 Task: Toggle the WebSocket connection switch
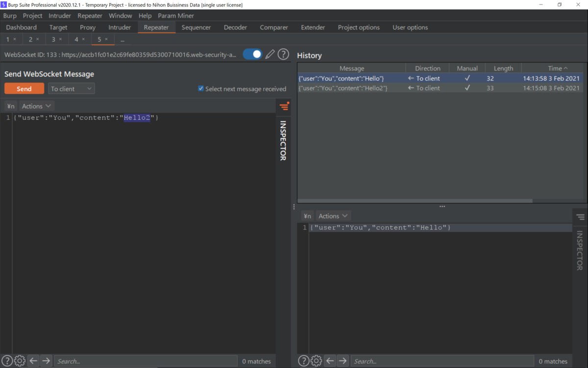tap(252, 54)
